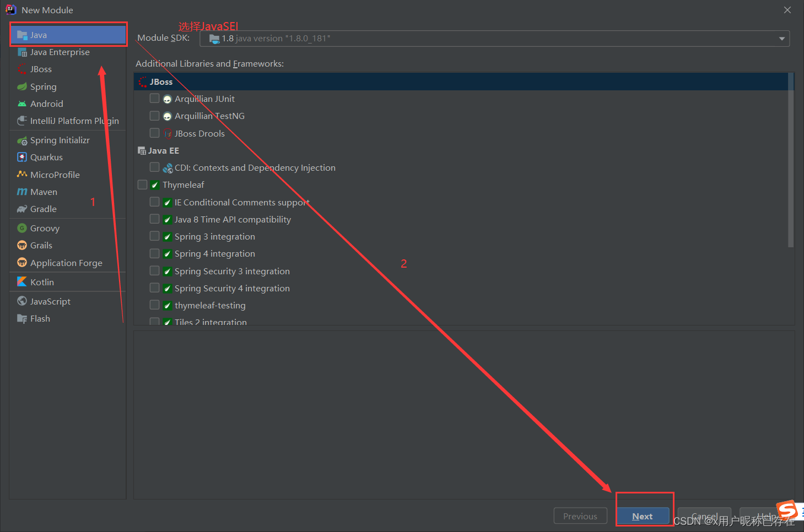Click the SDK folder icon in Module SDK
This screenshot has width=804, height=532.
214,39
